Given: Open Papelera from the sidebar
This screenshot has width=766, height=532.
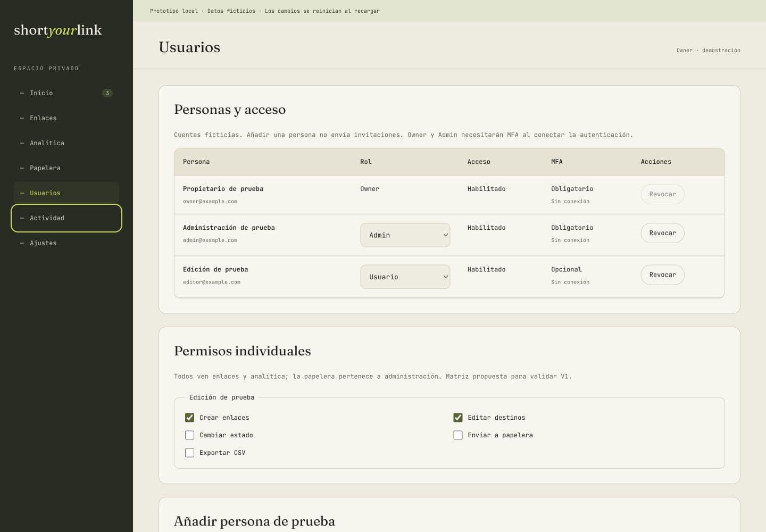Looking at the screenshot, I should pyautogui.click(x=66, y=168).
